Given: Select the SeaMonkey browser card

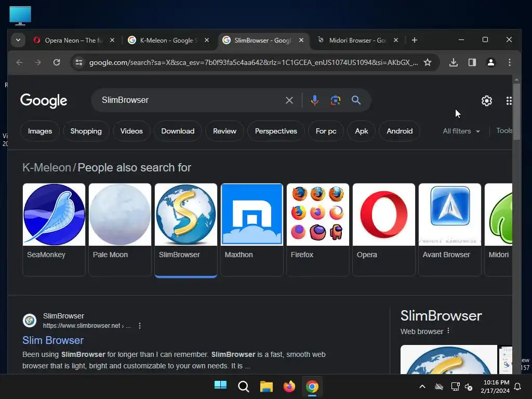Looking at the screenshot, I should click(54, 230).
